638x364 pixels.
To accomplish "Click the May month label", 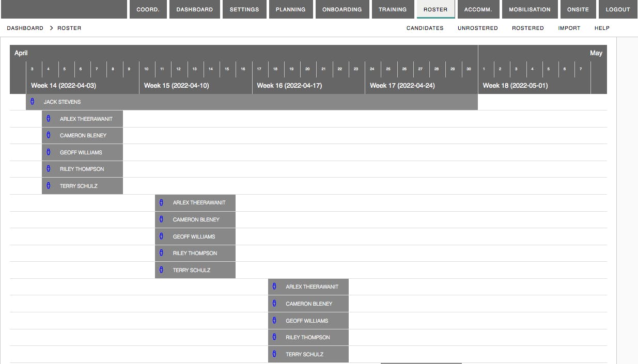I will pos(596,53).
